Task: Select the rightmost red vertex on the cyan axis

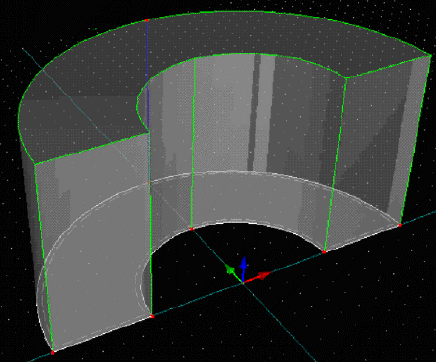Action: (x=400, y=226)
